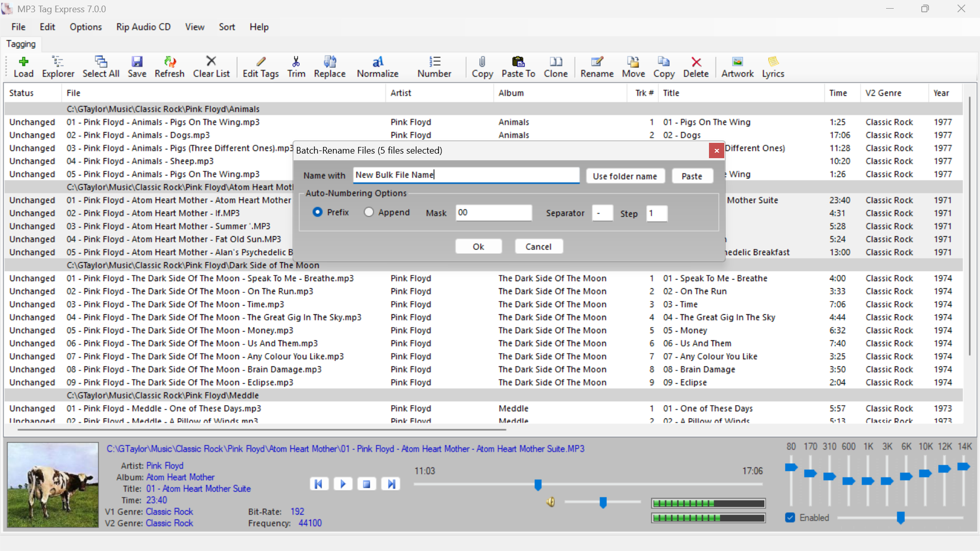Screen dimensions: 980x551
Task: Click Select All in the toolbar
Action: pos(101,67)
